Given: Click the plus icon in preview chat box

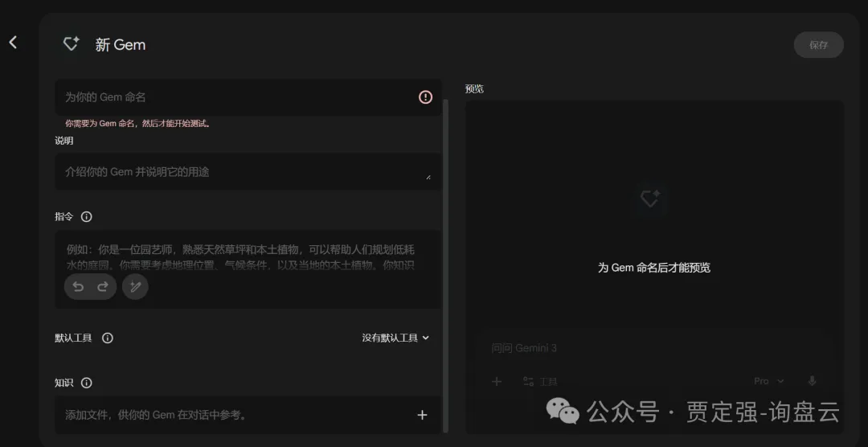Looking at the screenshot, I should (x=497, y=381).
